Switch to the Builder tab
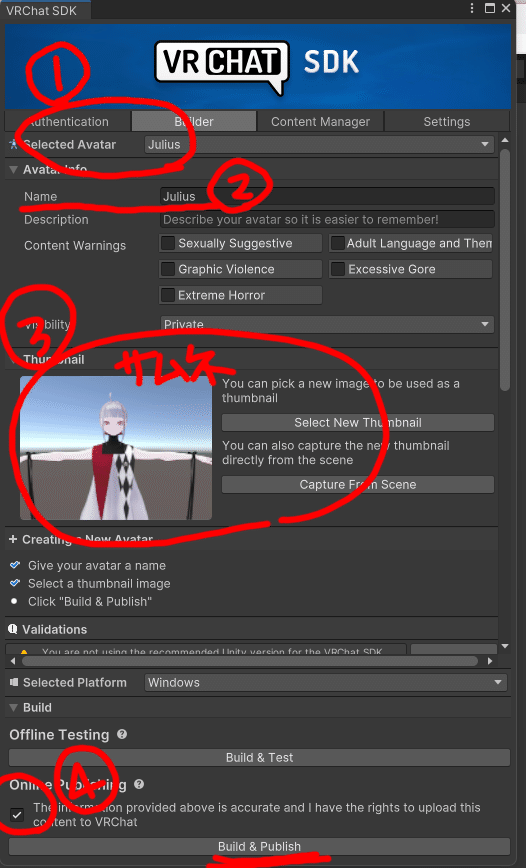526x868 pixels. pyautogui.click(x=194, y=121)
